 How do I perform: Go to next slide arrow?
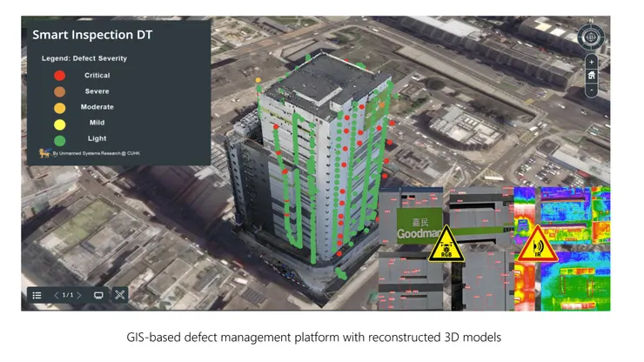79,295
